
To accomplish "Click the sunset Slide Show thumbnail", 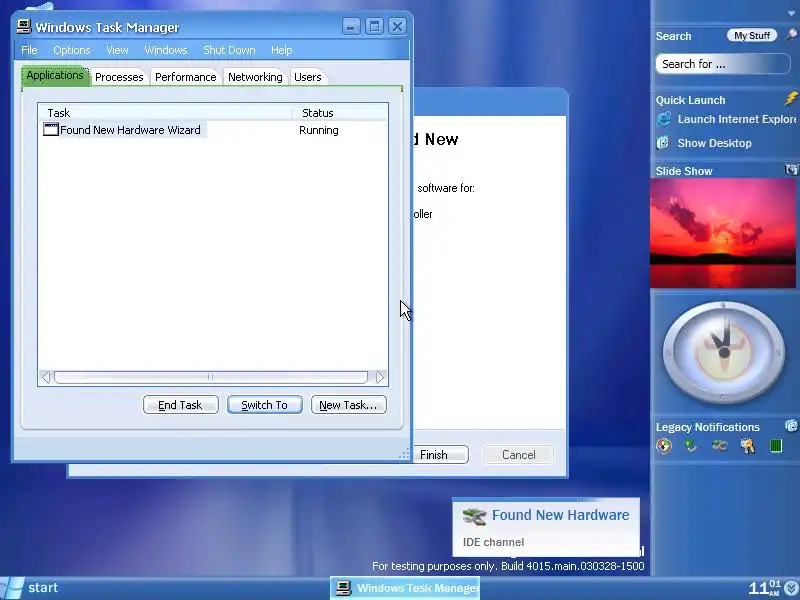I will [723, 233].
